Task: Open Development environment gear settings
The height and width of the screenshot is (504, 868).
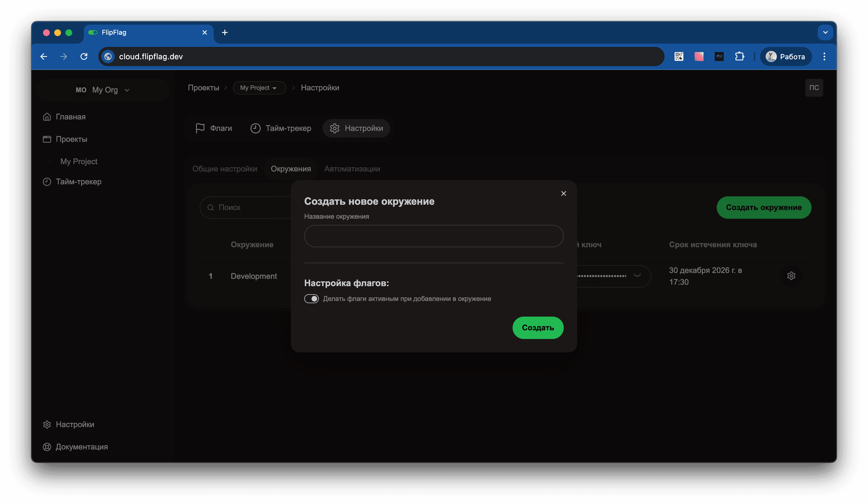Action: tap(791, 276)
